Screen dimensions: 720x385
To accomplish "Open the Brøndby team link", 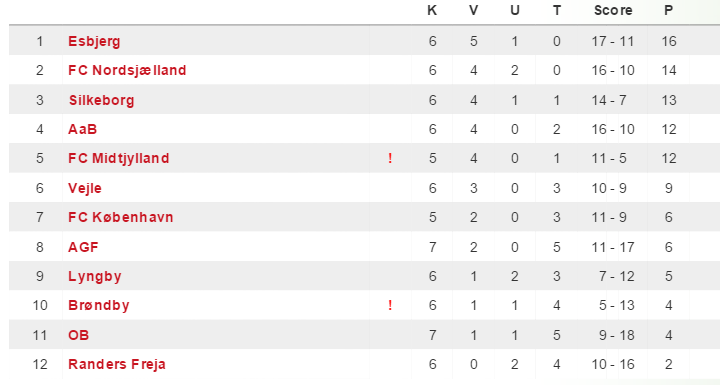I will (99, 306).
